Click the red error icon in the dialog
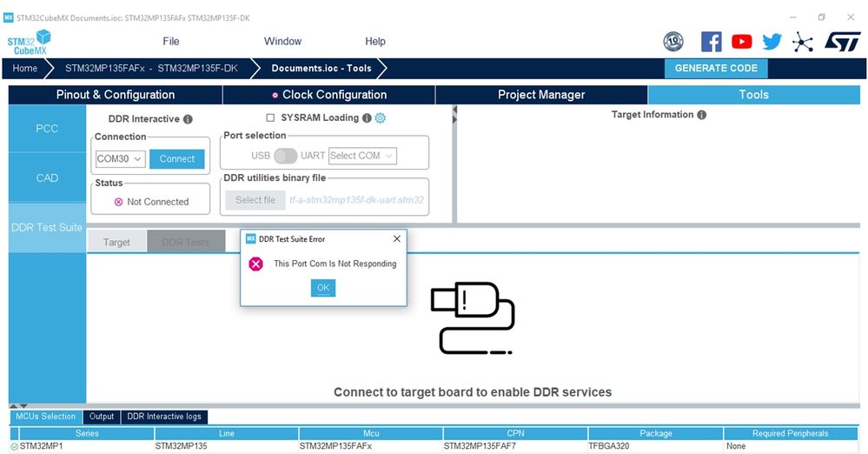 click(x=255, y=264)
